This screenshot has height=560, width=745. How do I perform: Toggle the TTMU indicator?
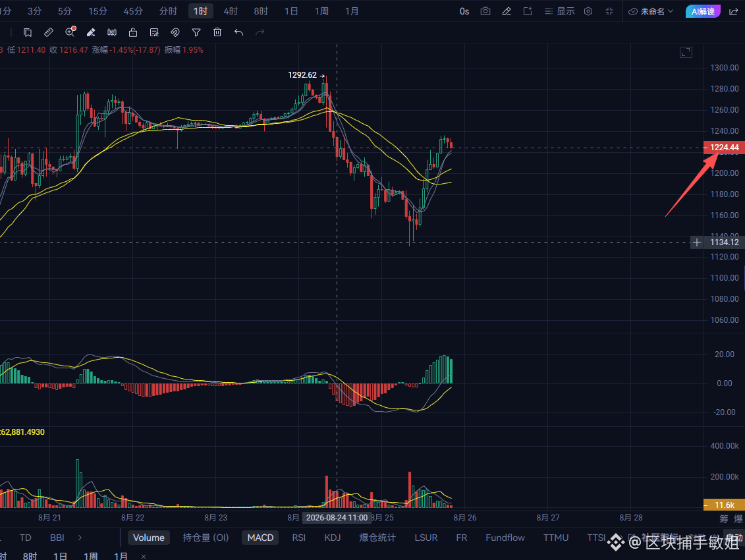556,538
